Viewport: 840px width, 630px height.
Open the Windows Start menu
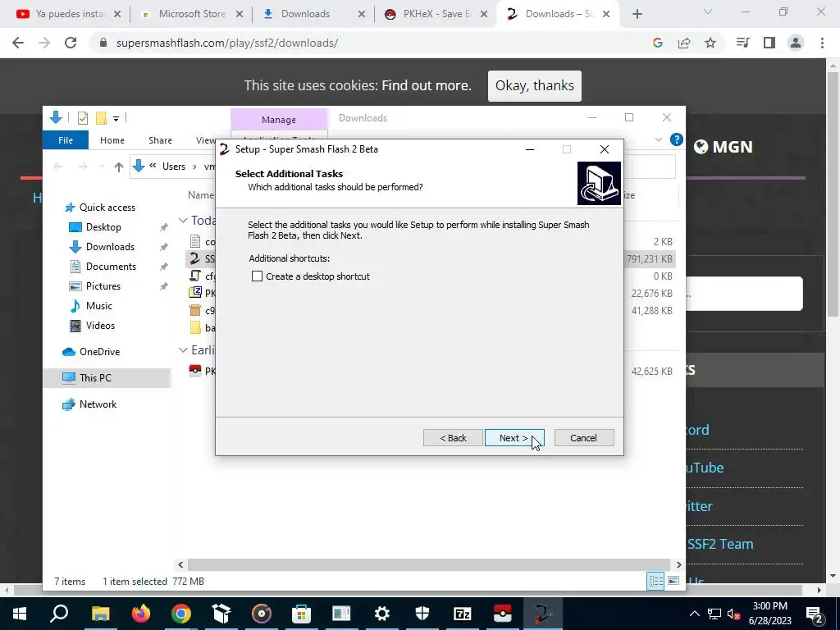[20, 614]
